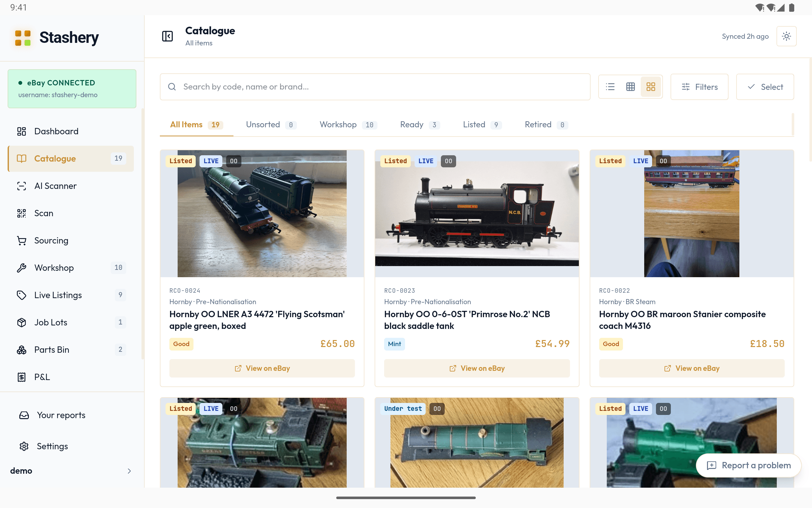812x508 pixels.
Task: Open Job Lots in the sidebar
Action: (x=71, y=322)
